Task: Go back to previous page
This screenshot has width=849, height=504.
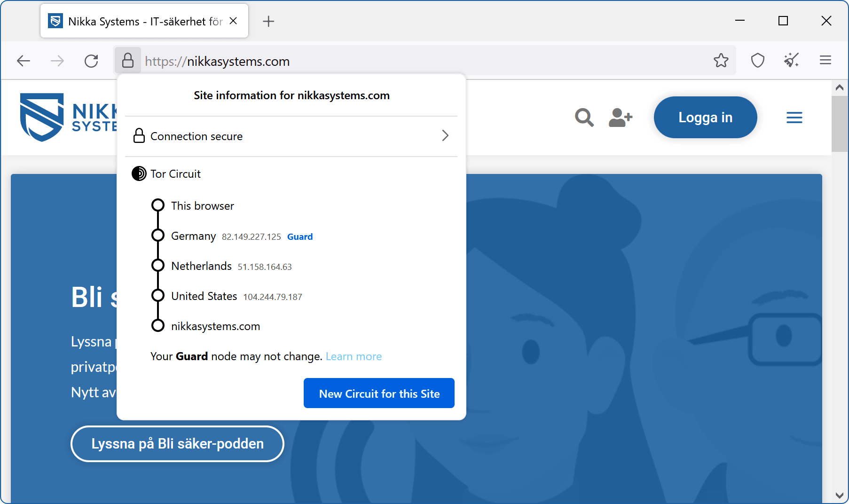Action: coord(24,61)
